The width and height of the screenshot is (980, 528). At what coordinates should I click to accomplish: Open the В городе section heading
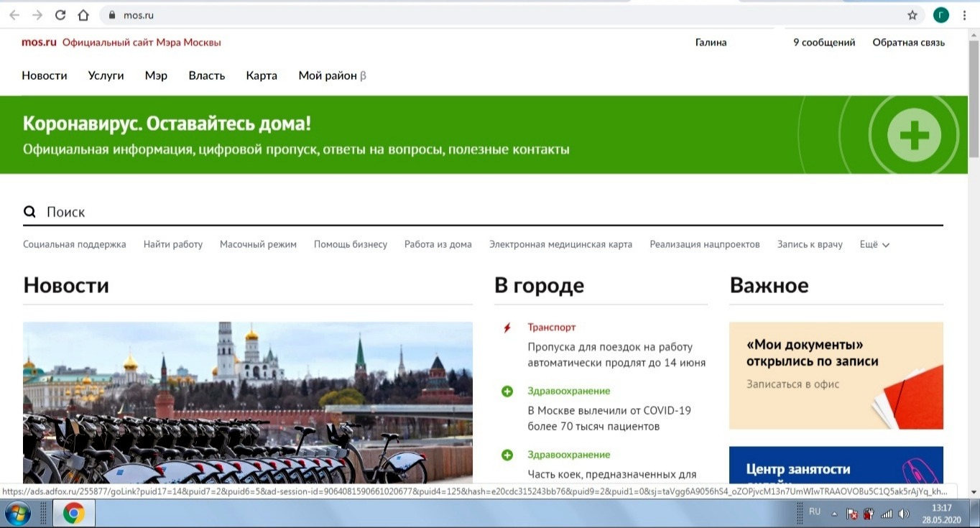pyautogui.click(x=540, y=285)
